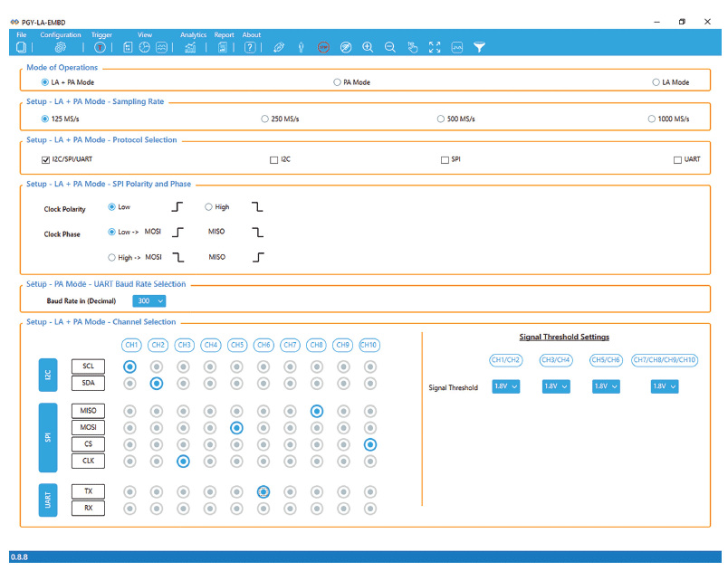Select the PA Mode radio button
The height and width of the screenshot is (571, 728).
[337, 82]
